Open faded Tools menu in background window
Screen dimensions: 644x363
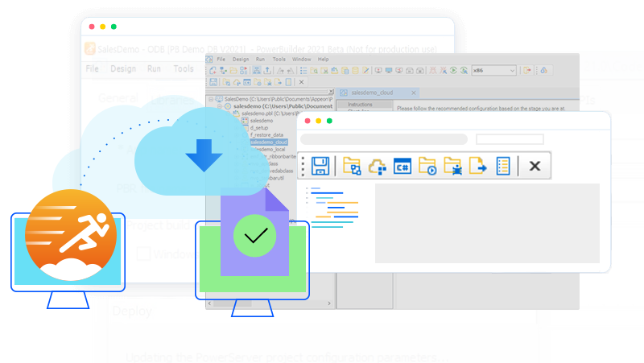click(x=184, y=68)
